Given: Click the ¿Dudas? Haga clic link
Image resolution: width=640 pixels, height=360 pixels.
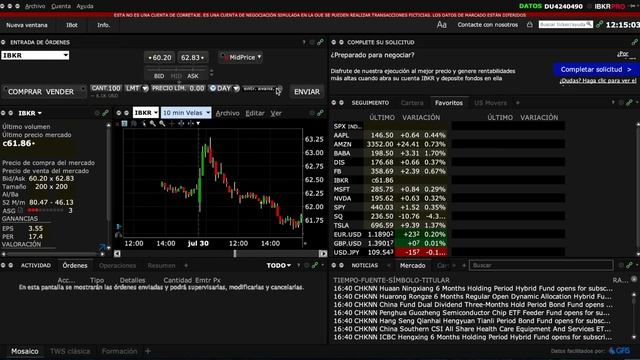Looking at the screenshot, I should coord(598,81).
